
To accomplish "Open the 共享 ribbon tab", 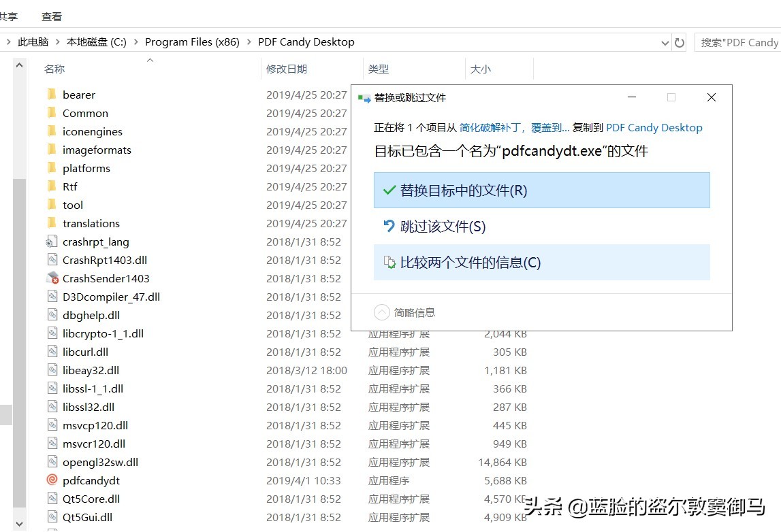I will tap(8, 17).
